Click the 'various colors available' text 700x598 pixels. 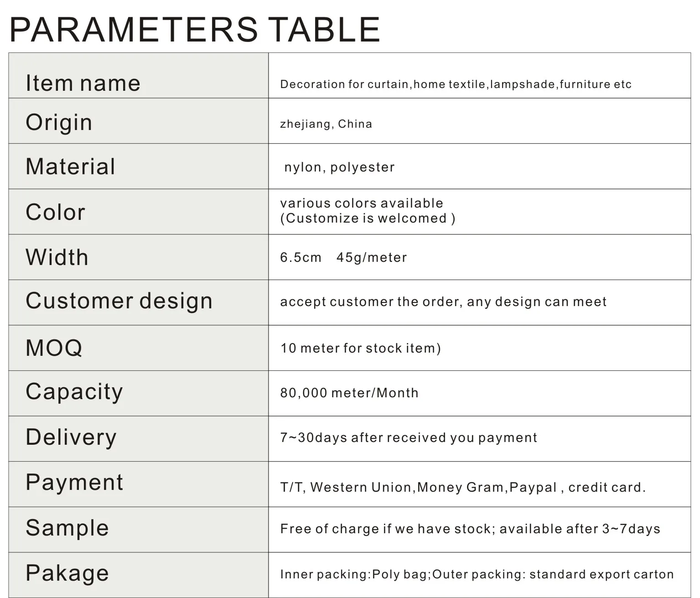tap(362, 203)
